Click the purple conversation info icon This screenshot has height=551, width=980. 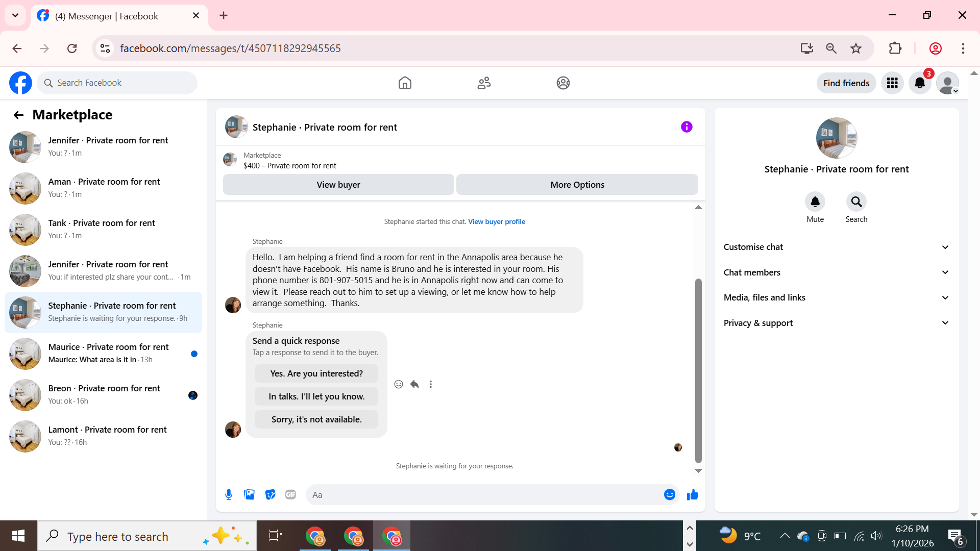point(687,127)
